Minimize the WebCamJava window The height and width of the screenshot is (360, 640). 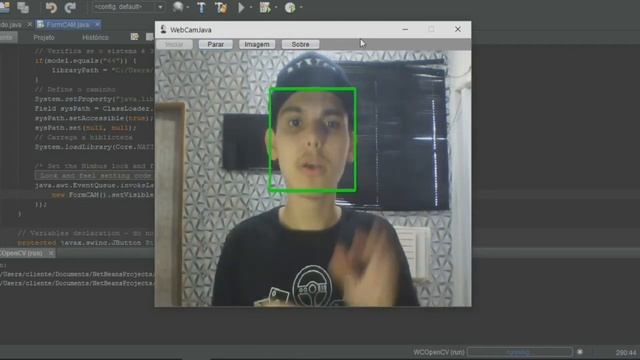[405, 29]
